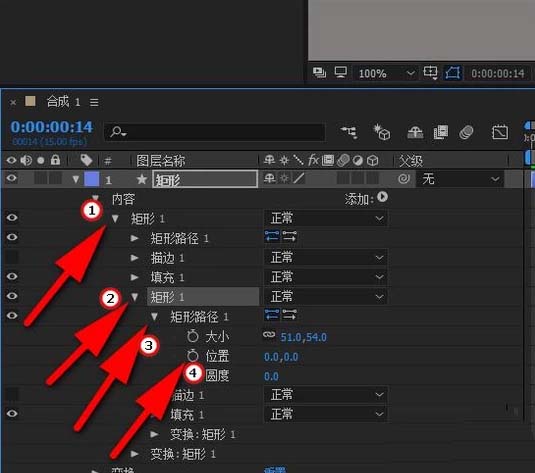Image resolution: width=535 pixels, height=473 pixels.
Task: Collapse the expanded 矩形路径 1 group
Action: point(155,317)
